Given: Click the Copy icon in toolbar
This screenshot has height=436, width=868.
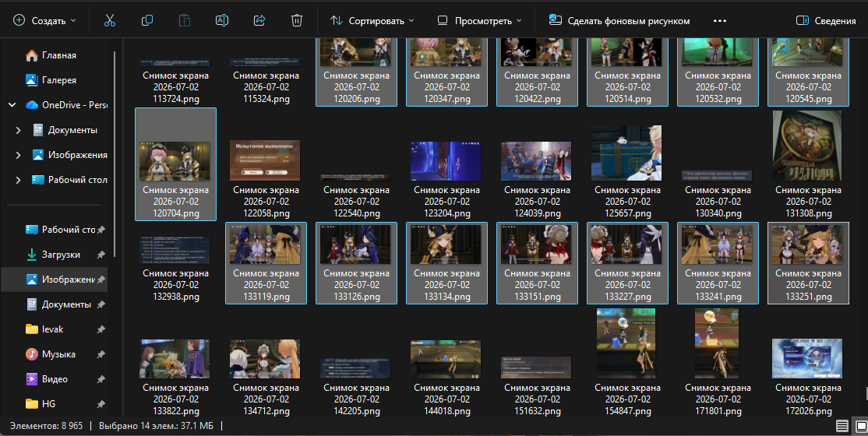Looking at the screenshot, I should tap(146, 20).
